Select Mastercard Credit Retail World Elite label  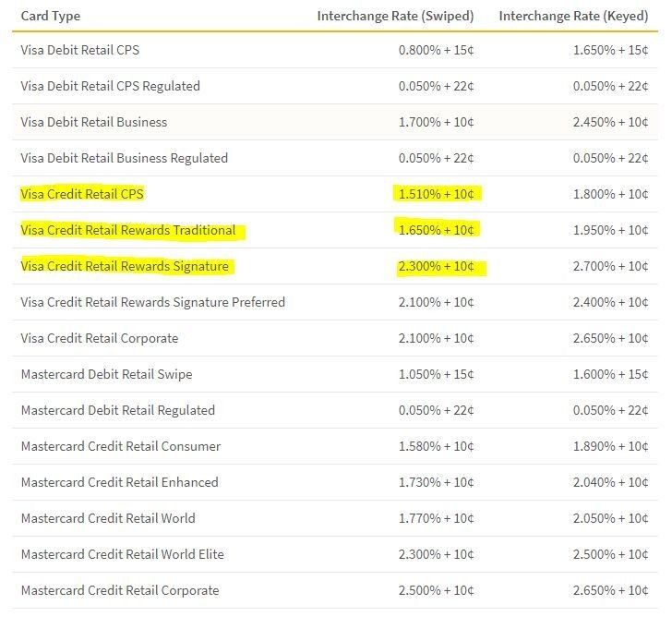pos(123,554)
